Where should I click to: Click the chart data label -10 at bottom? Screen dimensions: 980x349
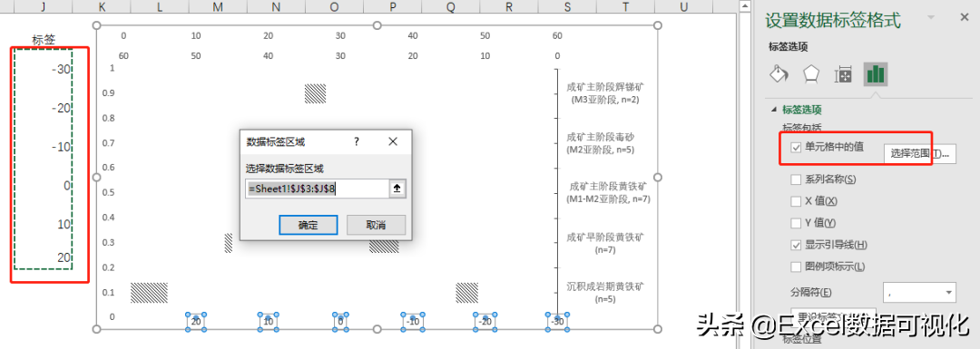(413, 322)
